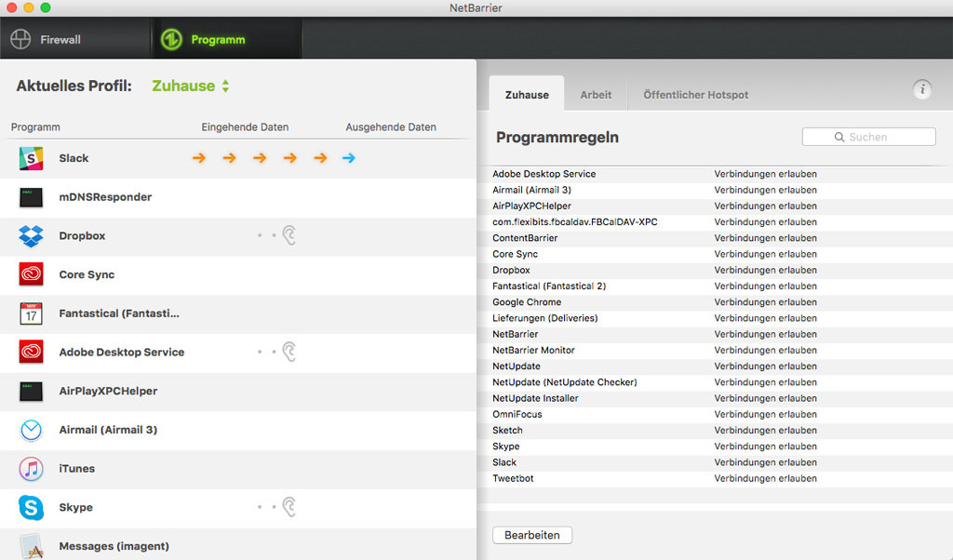Select Dropbox in Programmregeln list
Image resolution: width=953 pixels, height=560 pixels.
tap(715, 271)
